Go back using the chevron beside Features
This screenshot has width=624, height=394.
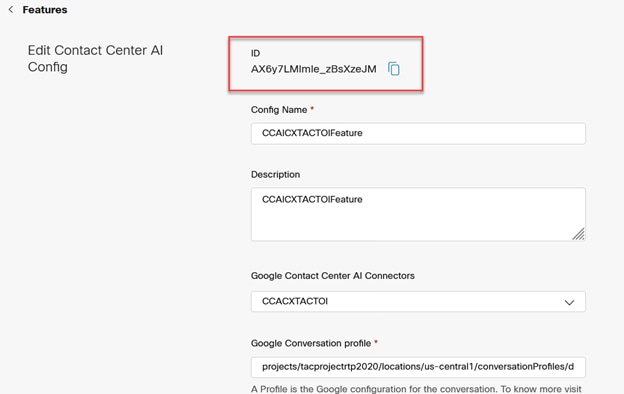coord(11,10)
